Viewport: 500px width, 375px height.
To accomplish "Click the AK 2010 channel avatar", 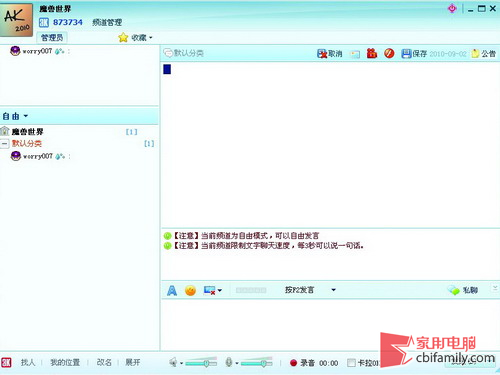I will [x=17, y=20].
